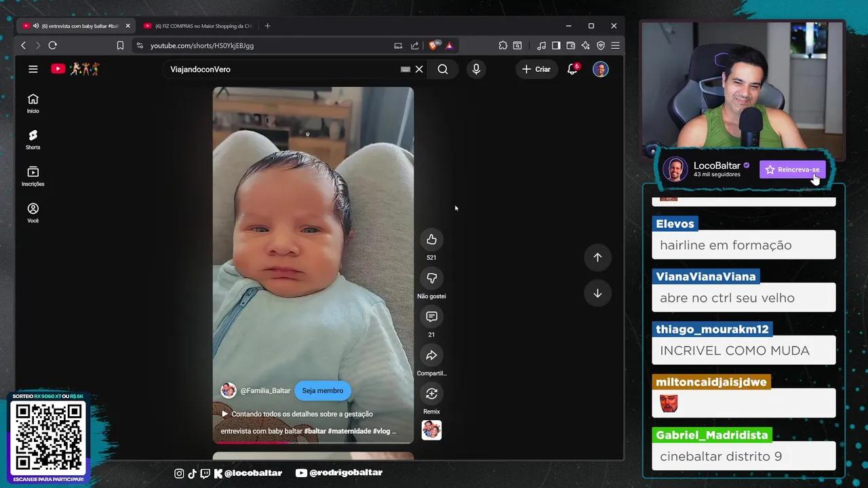This screenshot has height=488, width=868.
Task: Go to Início in the sidebar
Action: (x=33, y=104)
